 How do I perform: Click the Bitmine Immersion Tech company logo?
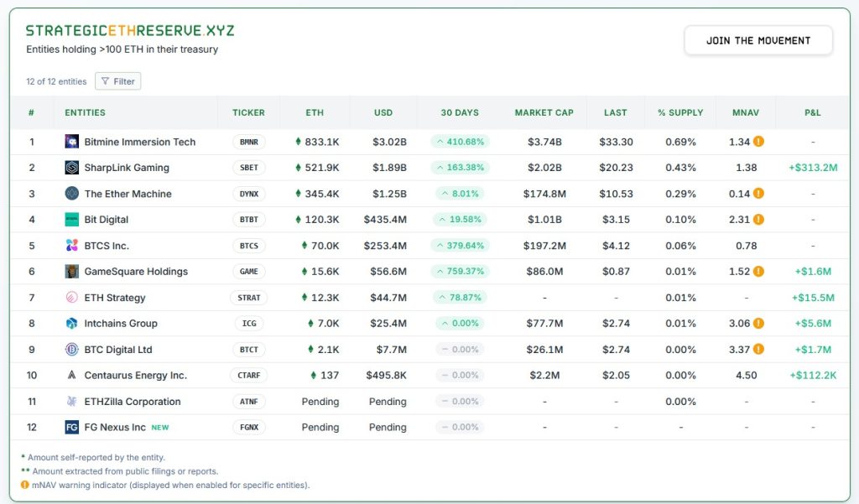[x=72, y=142]
